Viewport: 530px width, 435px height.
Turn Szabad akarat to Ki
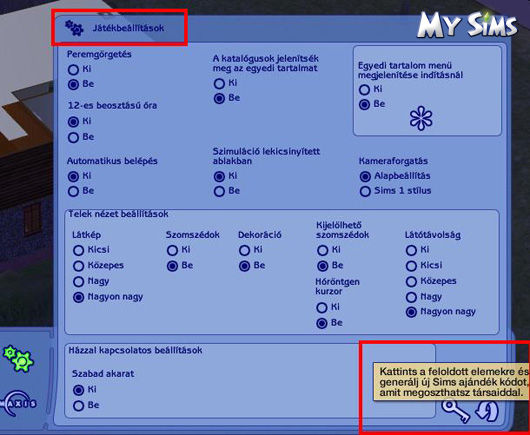(x=78, y=390)
